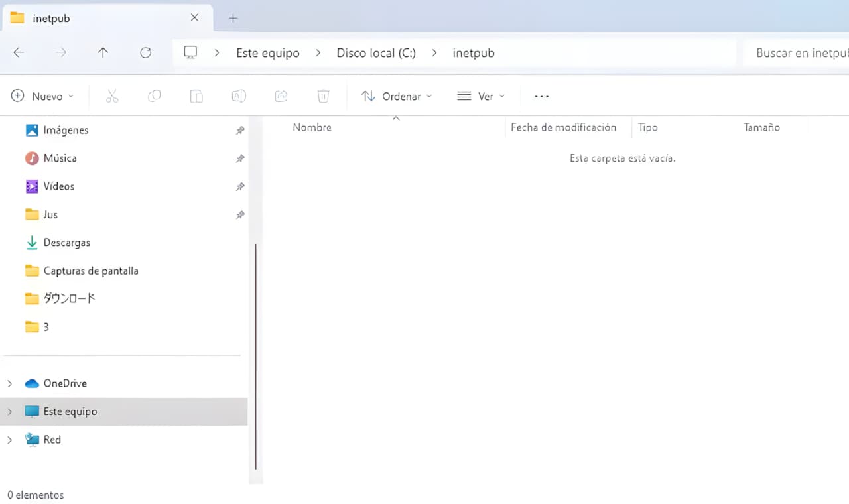849x504 pixels.
Task: Click the Rename icon in toolbar
Action: tap(239, 97)
